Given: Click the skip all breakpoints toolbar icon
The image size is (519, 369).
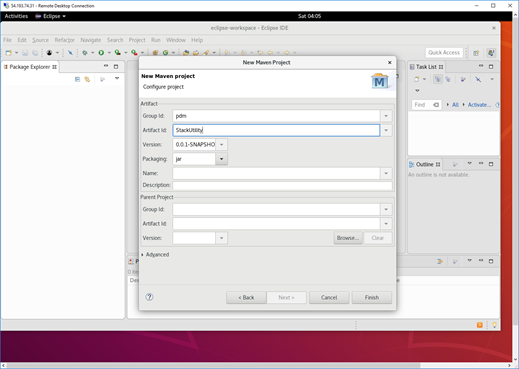Looking at the screenshot, I should click(x=70, y=53).
